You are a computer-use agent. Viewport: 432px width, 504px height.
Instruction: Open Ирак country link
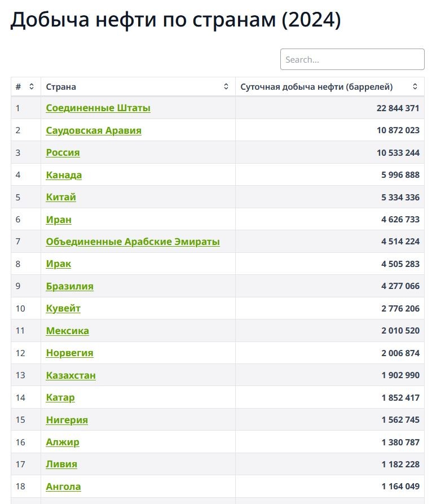(x=58, y=264)
